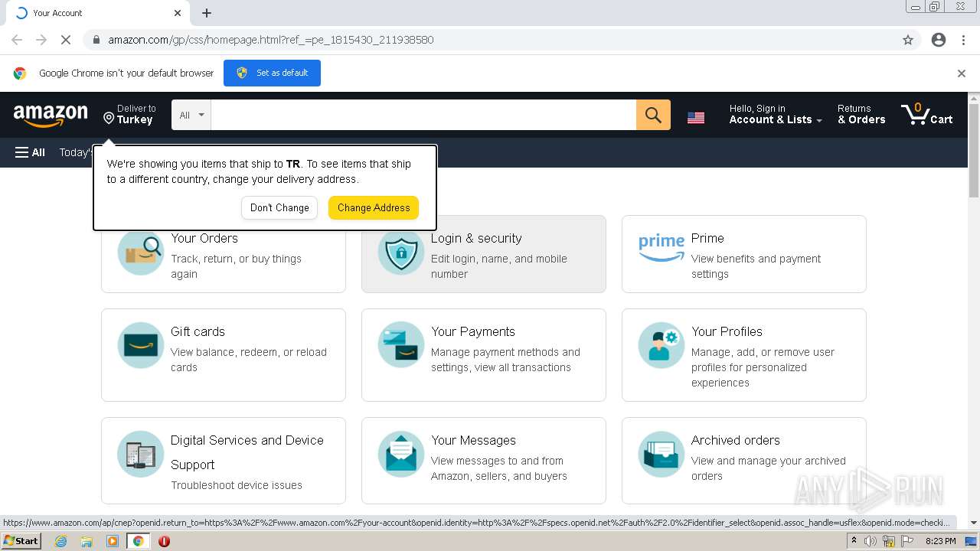Viewport: 980px width, 551px height.
Task: Open media player from taskbar
Action: click(113, 541)
